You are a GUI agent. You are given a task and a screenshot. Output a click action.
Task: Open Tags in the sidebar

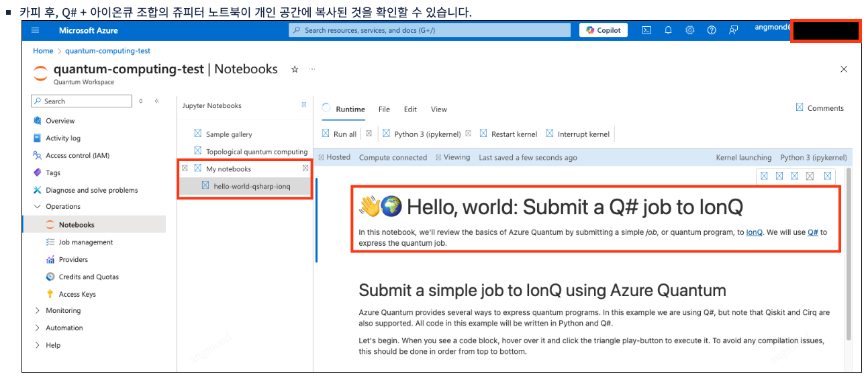click(x=53, y=173)
